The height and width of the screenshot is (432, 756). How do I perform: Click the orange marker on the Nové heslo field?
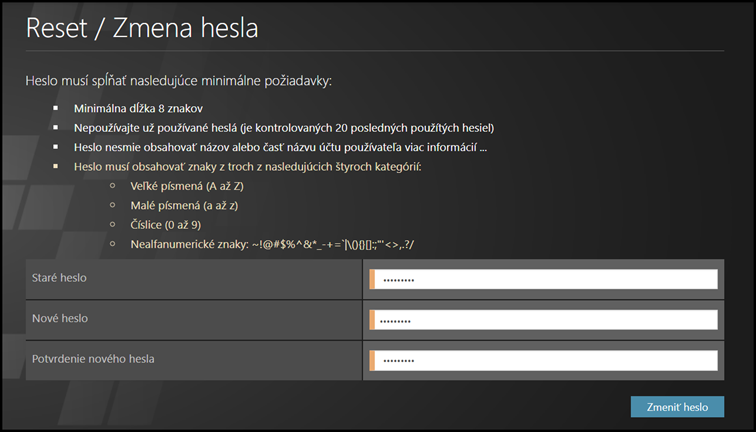tap(372, 320)
